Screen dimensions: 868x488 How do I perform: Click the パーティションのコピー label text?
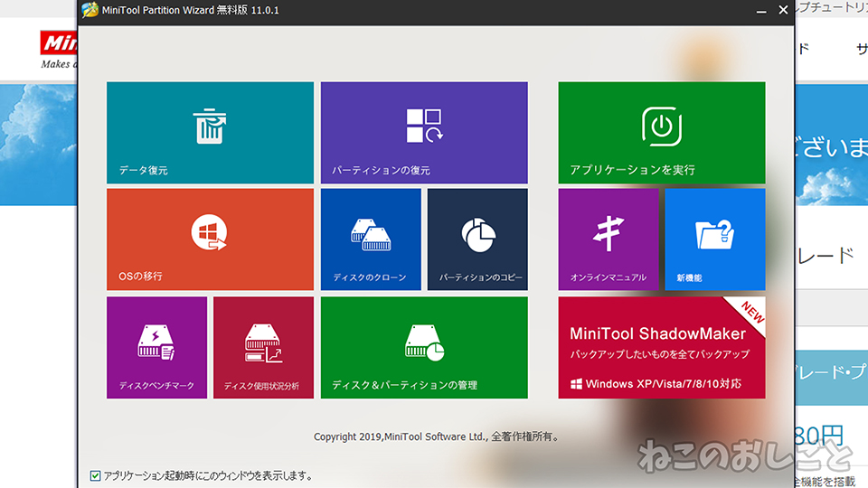coord(480,277)
